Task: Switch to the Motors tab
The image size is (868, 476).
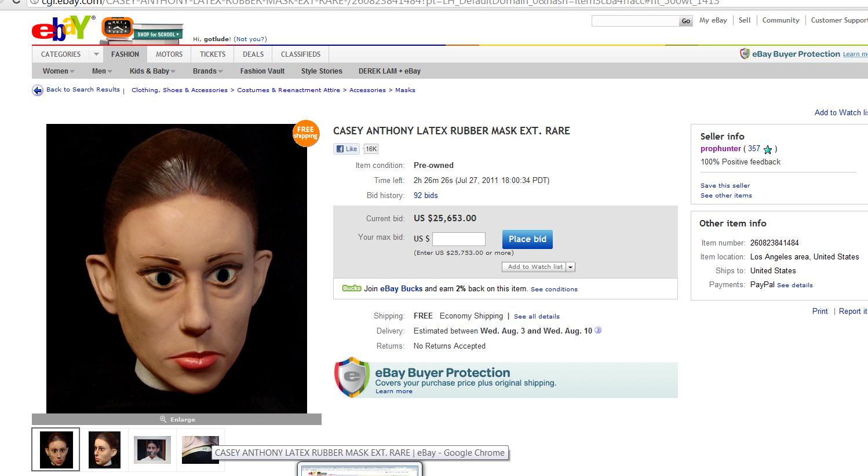Action: [169, 54]
